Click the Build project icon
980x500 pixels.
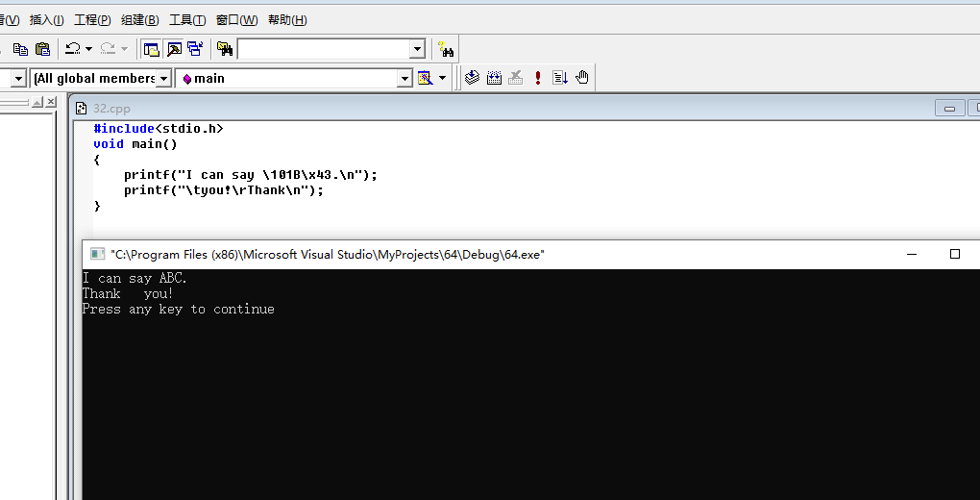point(494,78)
